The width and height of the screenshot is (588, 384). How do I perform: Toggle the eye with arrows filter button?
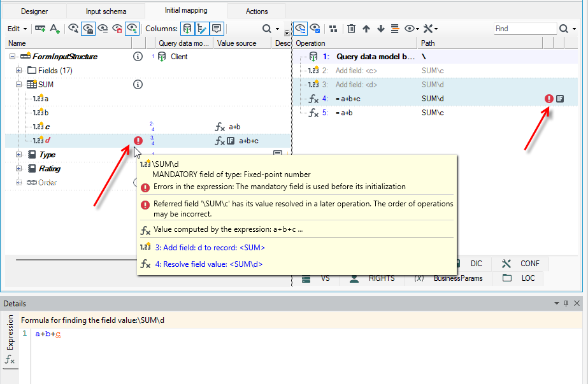pyautogui.click(x=133, y=29)
